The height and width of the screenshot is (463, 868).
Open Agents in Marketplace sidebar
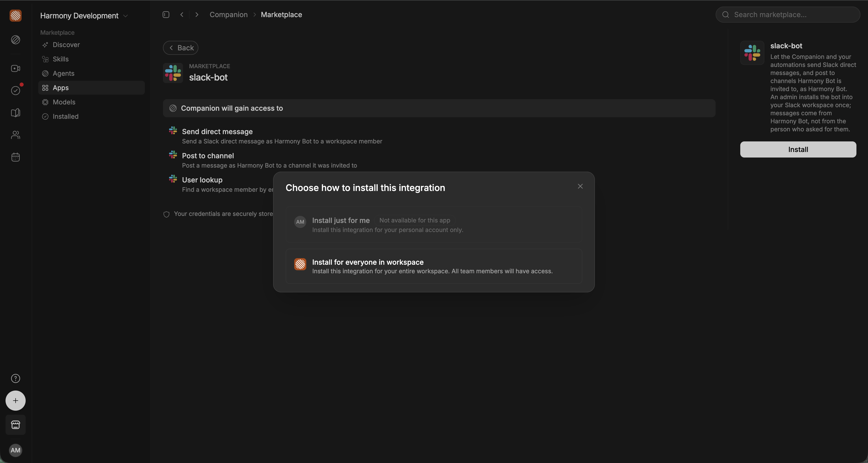tap(92, 73)
